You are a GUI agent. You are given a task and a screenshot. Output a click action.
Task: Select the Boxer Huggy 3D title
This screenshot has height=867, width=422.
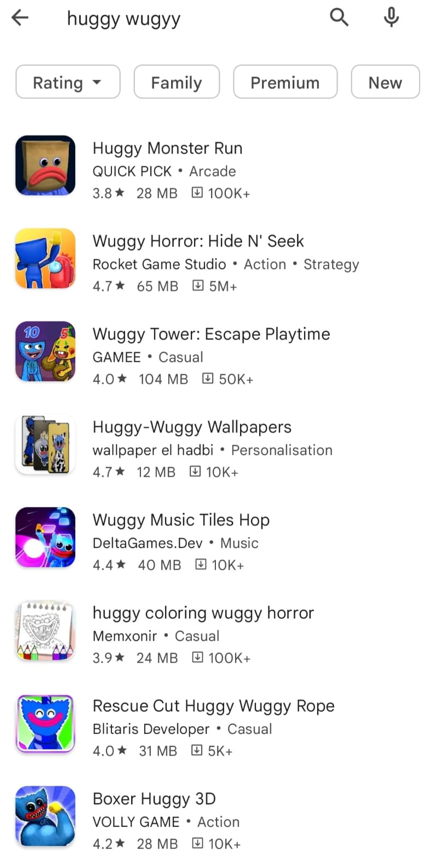point(154,799)
